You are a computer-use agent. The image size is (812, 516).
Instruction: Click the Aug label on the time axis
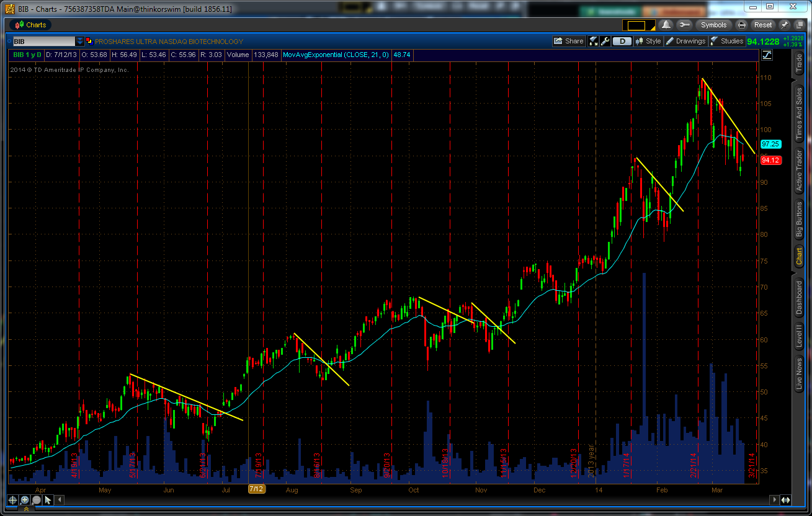(292, 490)
